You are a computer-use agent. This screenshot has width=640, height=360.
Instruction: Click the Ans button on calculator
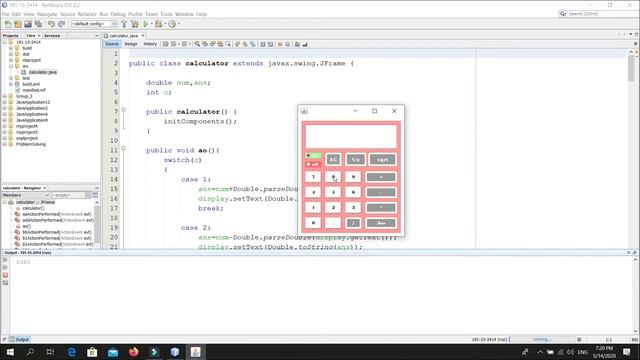coord(381,223)
